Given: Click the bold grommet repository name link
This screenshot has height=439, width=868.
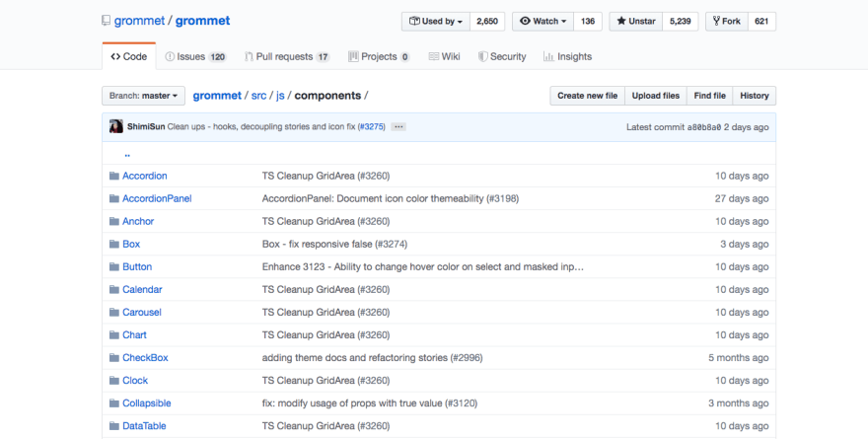Looking at the screenshot, I should pyautogui.click(x=202, y=21).
